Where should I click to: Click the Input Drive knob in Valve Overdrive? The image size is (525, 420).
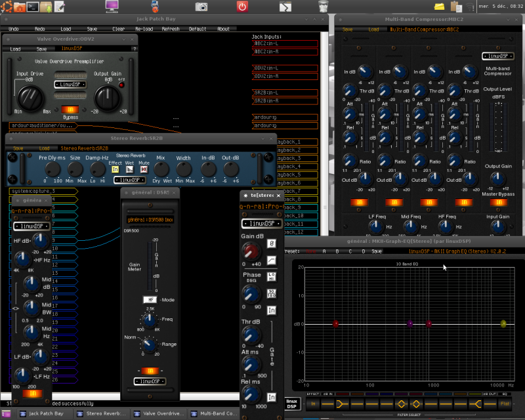click(29, 97)
